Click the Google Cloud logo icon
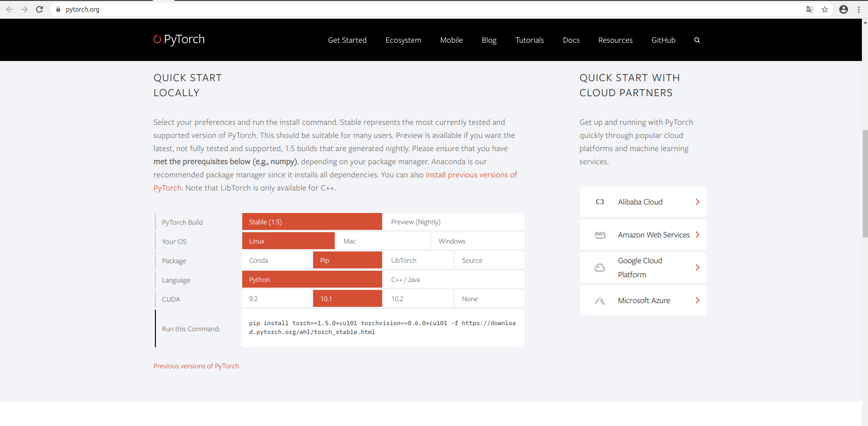Image resolution: width=868 pixels, height=426 pixels. coord(600,267)
